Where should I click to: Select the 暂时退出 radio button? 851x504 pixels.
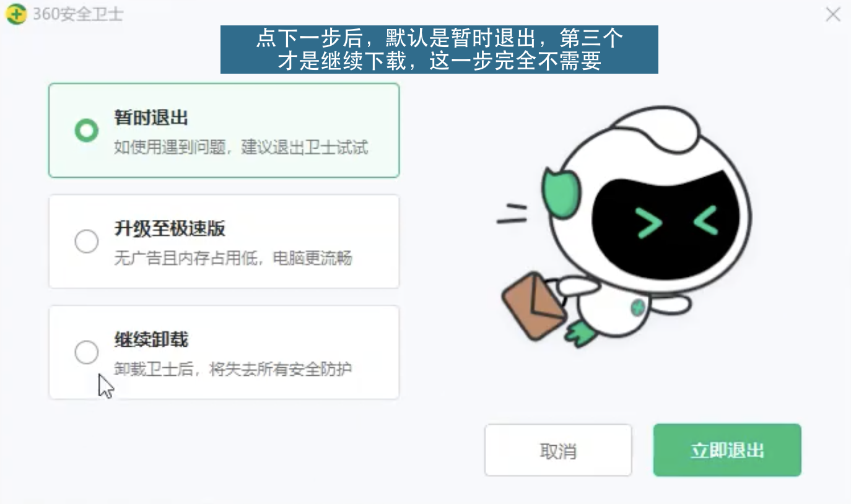(x=86, y=131)
